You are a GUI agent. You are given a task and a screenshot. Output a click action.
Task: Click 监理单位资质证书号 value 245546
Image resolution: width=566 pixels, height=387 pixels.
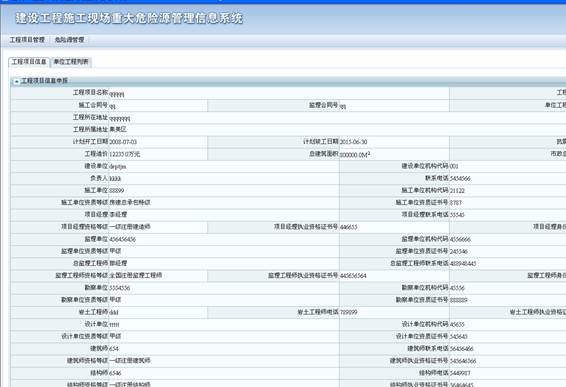tap(458, 252)
